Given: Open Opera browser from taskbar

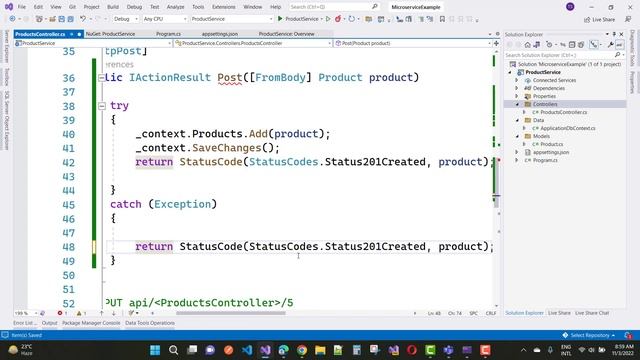Looking at the screenshot, I should (411, 350).
